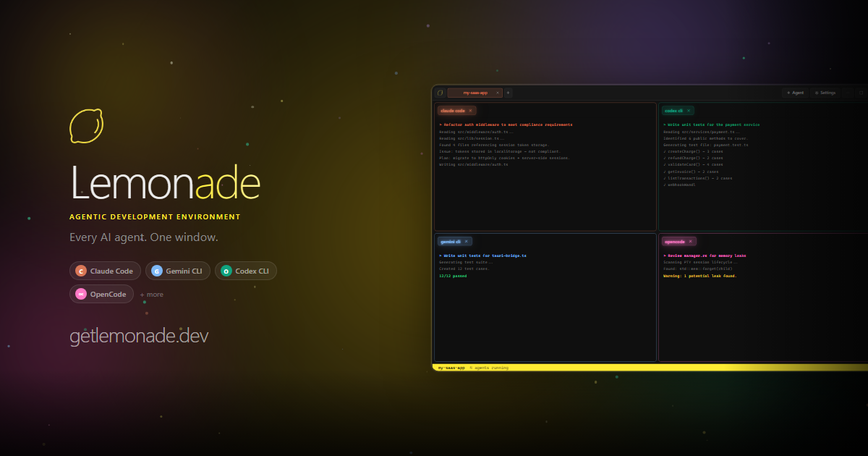Click 'Scanning PTY session lifecycle...' line
868x456 pixels.
tap(700, 262)
